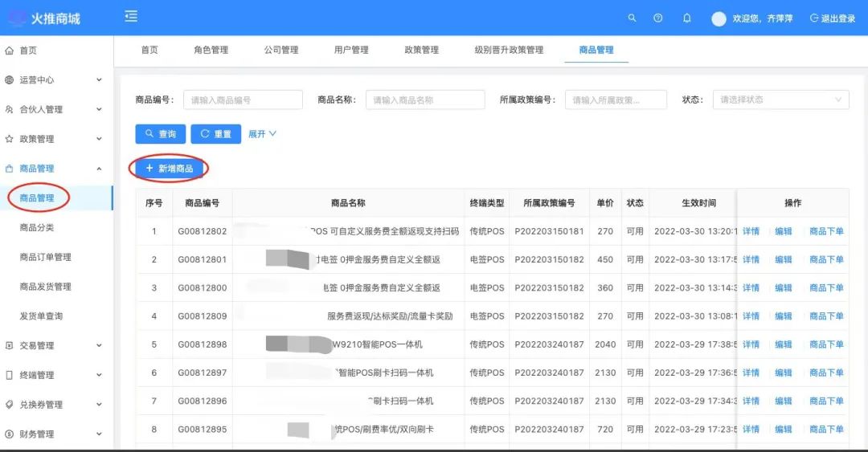Screen dimensions: 868x452
Task: Select cell G00812800 in table
Action: click(x=202, y=287)
